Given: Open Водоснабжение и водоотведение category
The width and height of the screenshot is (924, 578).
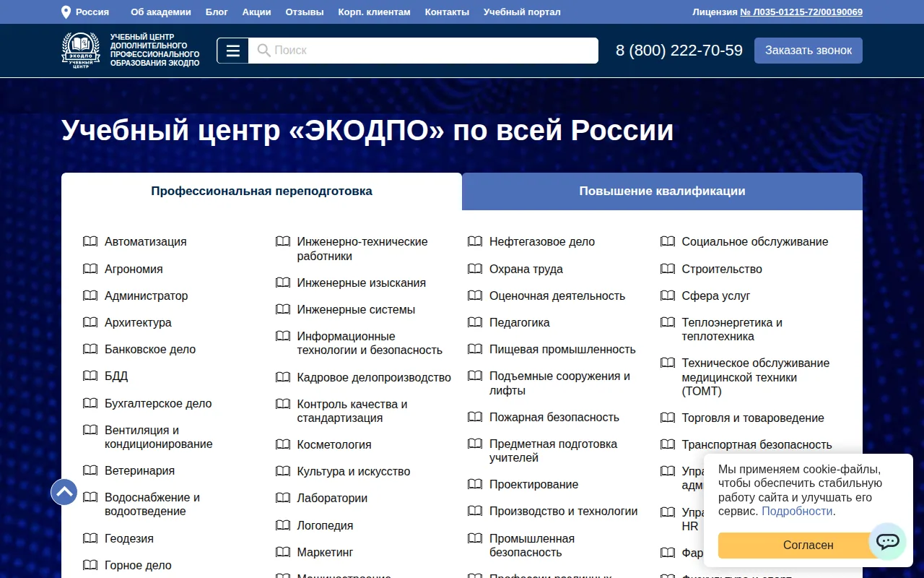Looking at the screenshot, I should pyautogui.click(x=152, y=504).
